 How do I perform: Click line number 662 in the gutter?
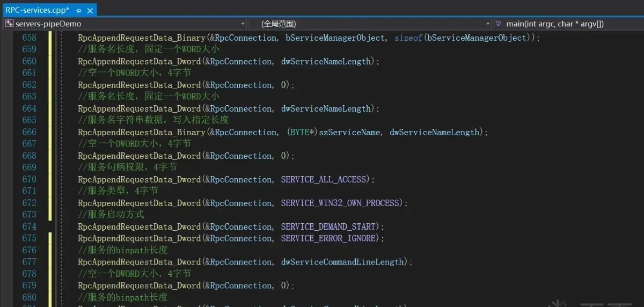tap(30, 85)
